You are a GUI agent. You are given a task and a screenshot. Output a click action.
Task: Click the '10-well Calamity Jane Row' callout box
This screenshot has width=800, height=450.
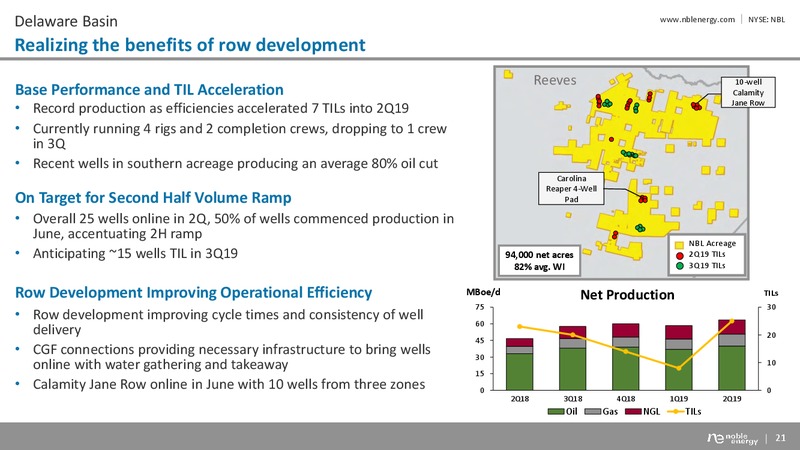748,92
